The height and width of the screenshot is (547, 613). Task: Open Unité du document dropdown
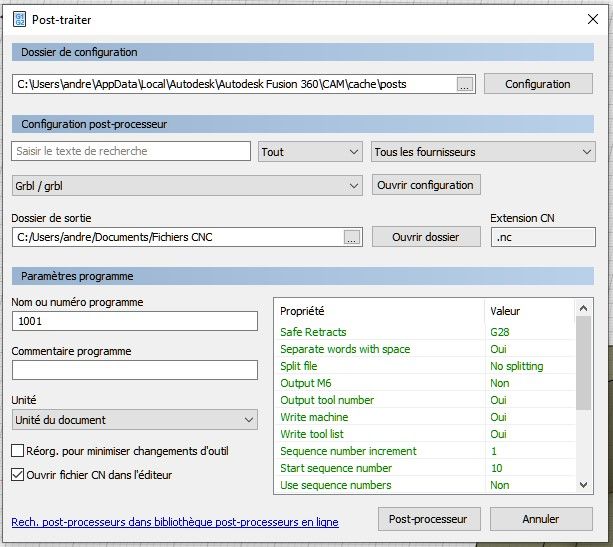[134, 420]
